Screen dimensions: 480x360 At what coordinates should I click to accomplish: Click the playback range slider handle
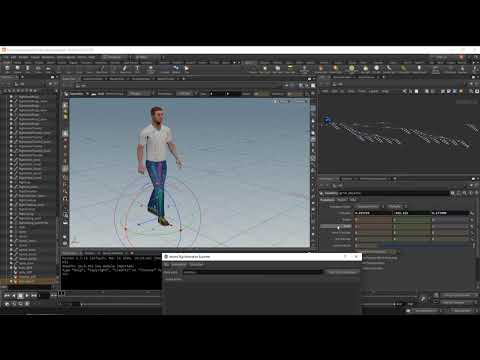(82, 304)
